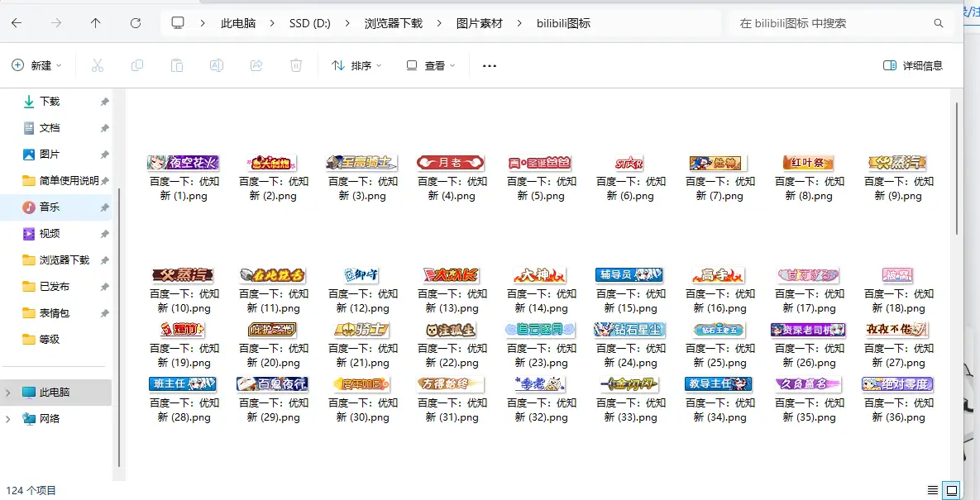Image resolution: width=980 pixels, height=500 pixels.
Task: Click the search magnifier icon
Action: (938, 23)
